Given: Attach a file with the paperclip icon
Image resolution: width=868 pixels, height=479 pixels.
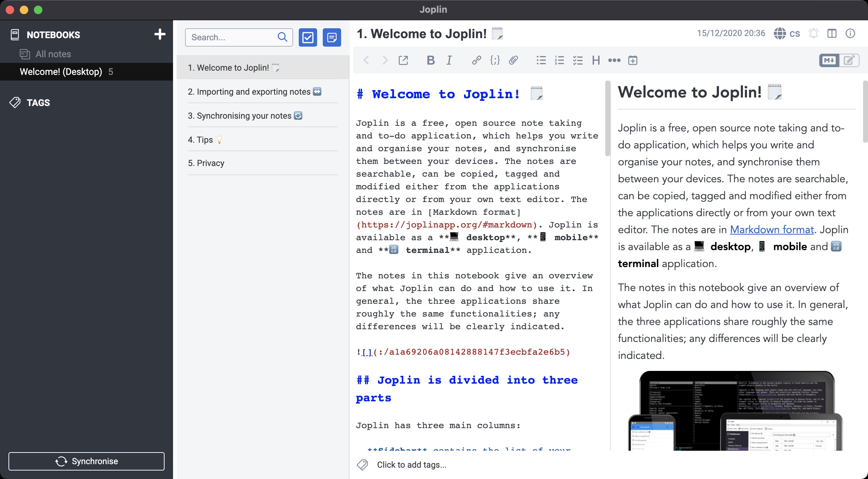Looking at the screenshot, I should (x=513, y=60).
